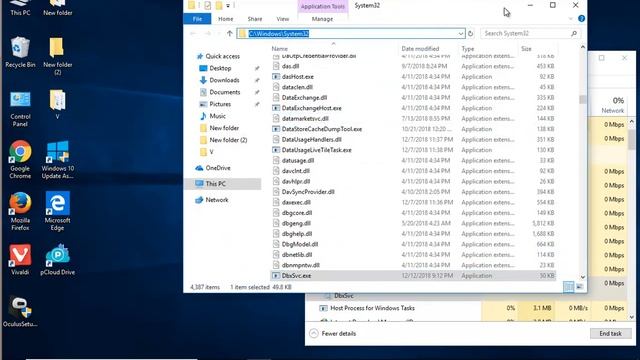Open the OculusSetup desktop icon
Image resolution: width=640 pixels, height=360 pixels.
coord(20,312)
